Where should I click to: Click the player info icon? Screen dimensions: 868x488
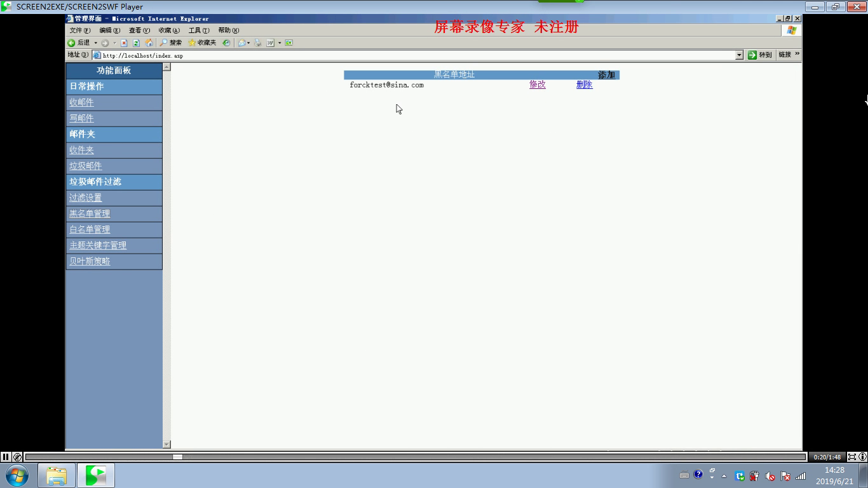(x=862, y=457)
